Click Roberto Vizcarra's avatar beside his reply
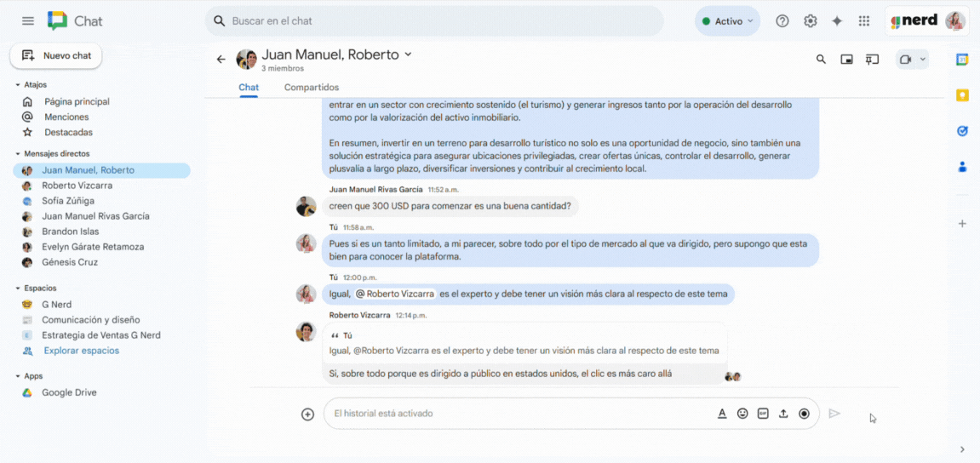Viewport: 980px width, 463px height. coord(307,332)
